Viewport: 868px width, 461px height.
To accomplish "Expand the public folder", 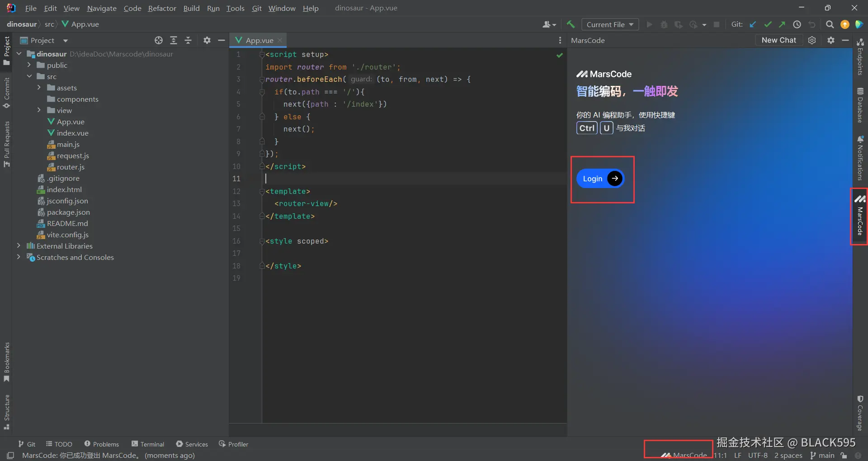I will 29,65.
